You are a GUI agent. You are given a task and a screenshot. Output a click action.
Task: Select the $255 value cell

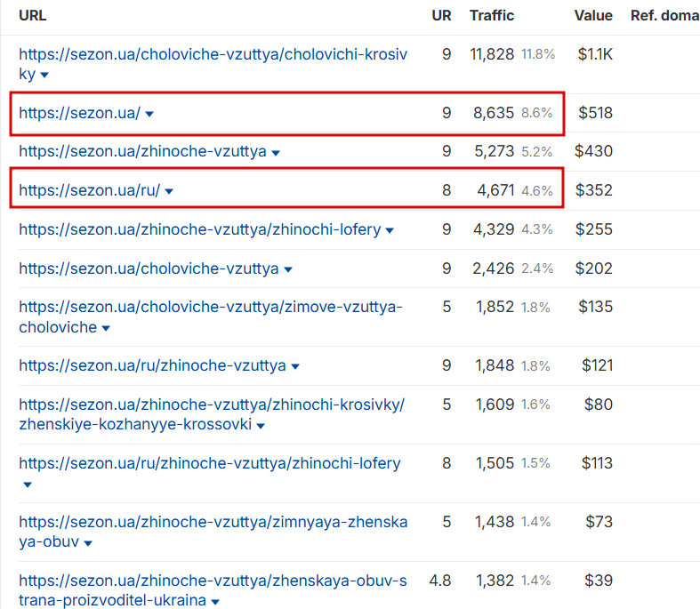594,229
